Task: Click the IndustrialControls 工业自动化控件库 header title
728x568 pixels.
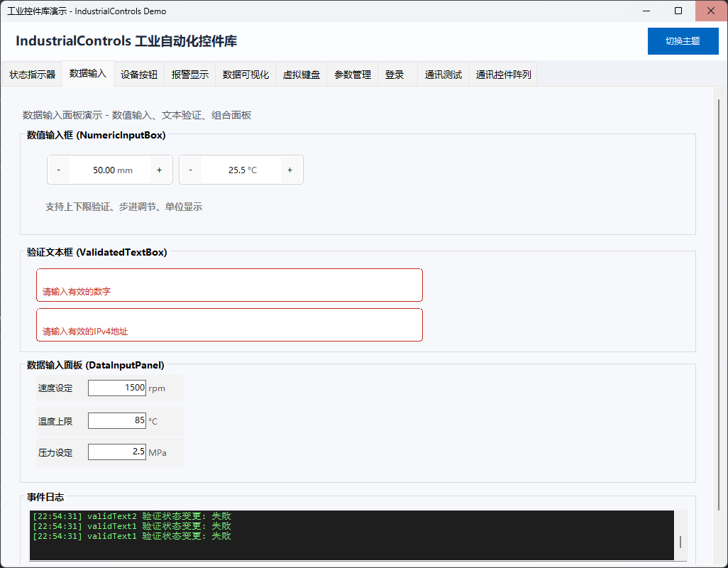Action: point(126,41)
